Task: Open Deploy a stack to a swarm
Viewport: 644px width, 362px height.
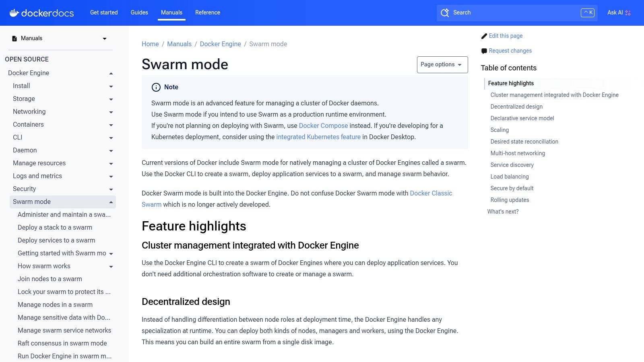Action: coord(55,228)
